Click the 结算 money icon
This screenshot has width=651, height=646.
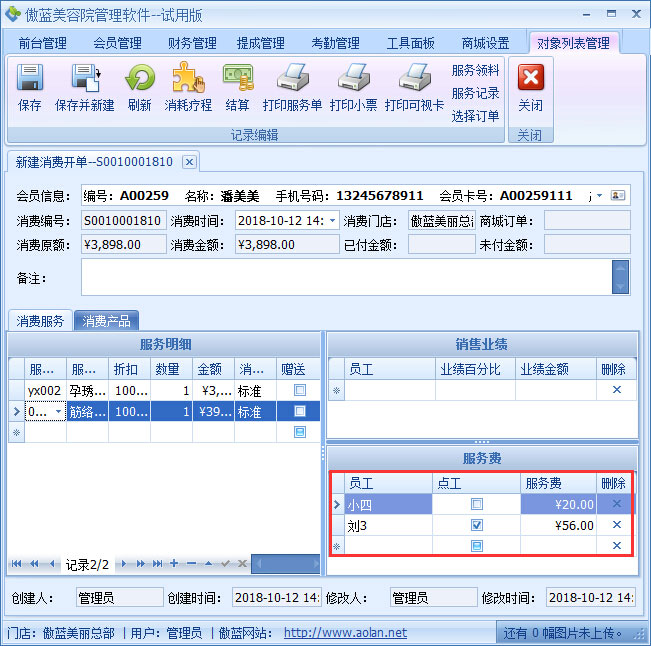click(238, 77)
